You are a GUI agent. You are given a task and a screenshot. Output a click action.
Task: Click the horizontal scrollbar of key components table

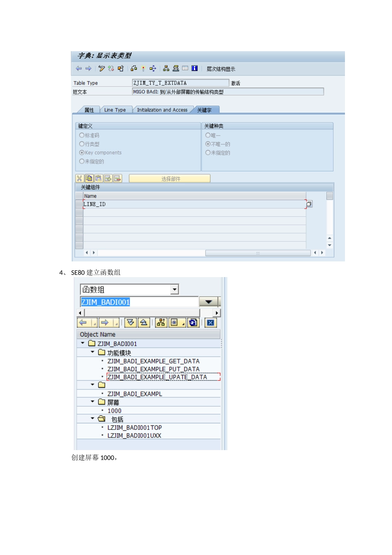(x=257, y=253)
